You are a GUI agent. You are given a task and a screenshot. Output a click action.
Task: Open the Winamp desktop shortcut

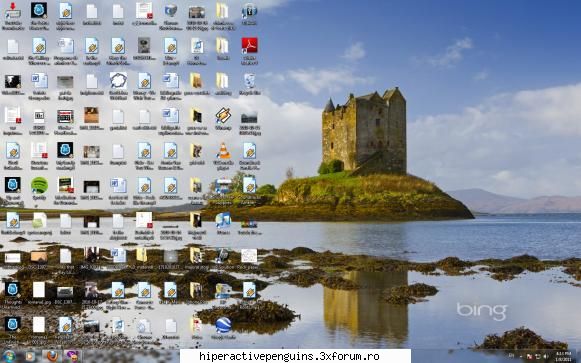[x=223, y=116]
